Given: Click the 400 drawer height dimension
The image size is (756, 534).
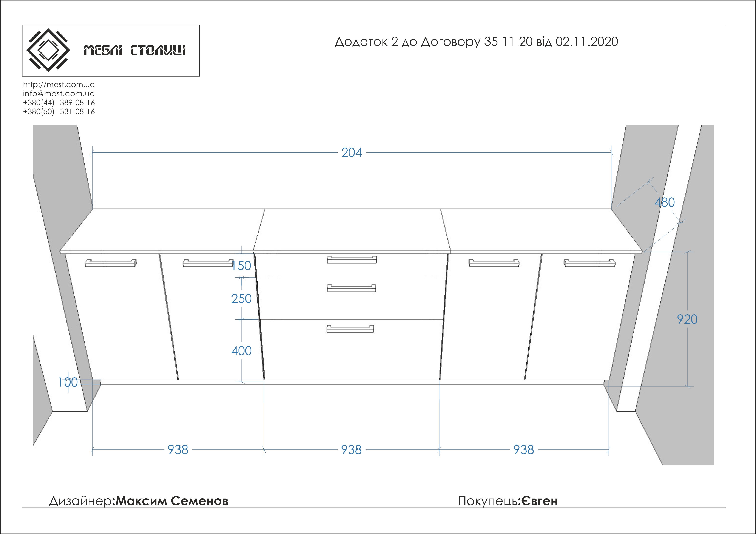Looking at the screenshot, I should tap(241, 351).
